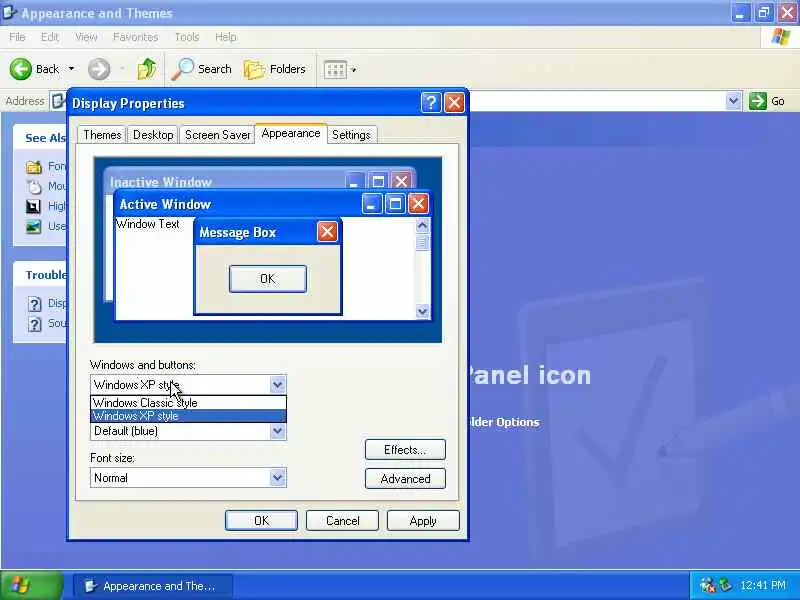Click Appearance and Themes taskbar button
800x600 pixels.
coord(153,586)
